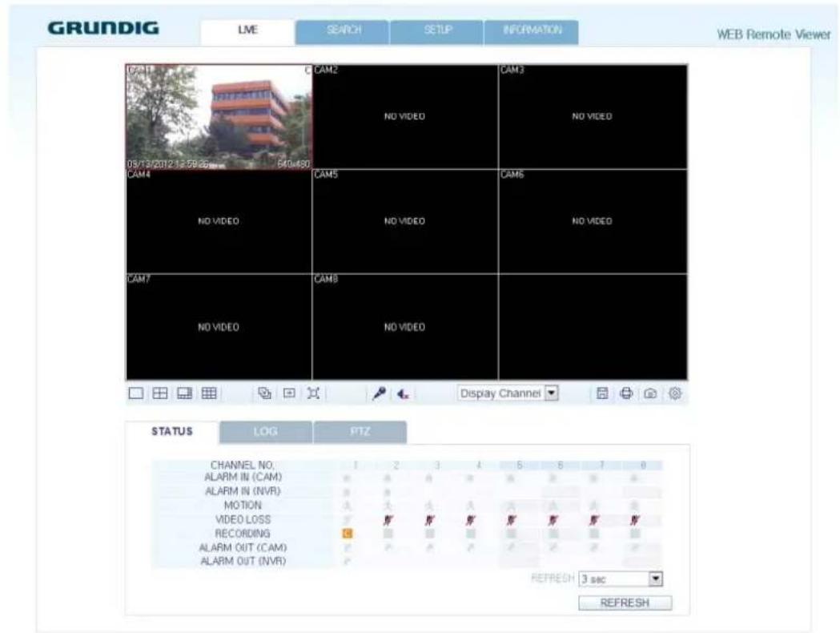Select the STATUS tab
The width and height of the screenshot is (840, 633).
[x=172, y=432]
